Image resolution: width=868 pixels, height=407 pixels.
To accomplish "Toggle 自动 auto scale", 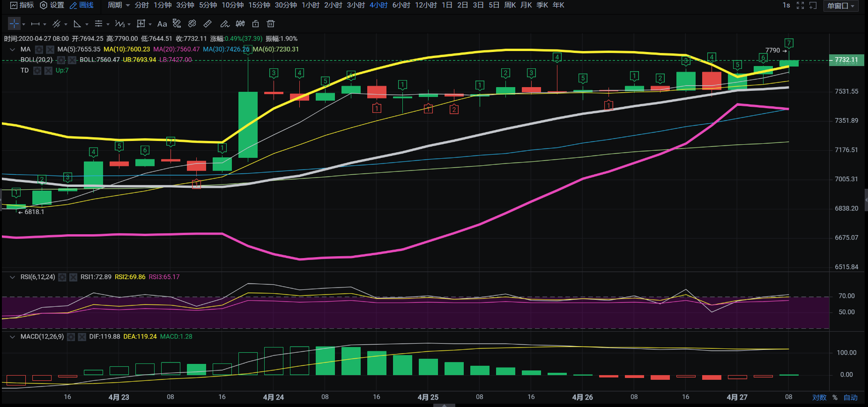I will pos(851,398).
